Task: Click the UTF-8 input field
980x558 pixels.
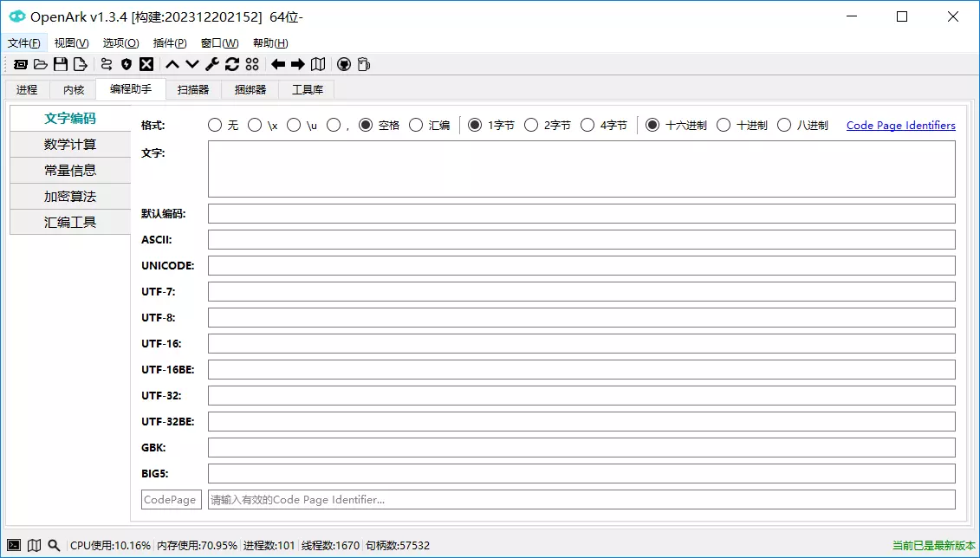Action: (x=581, y=317)
